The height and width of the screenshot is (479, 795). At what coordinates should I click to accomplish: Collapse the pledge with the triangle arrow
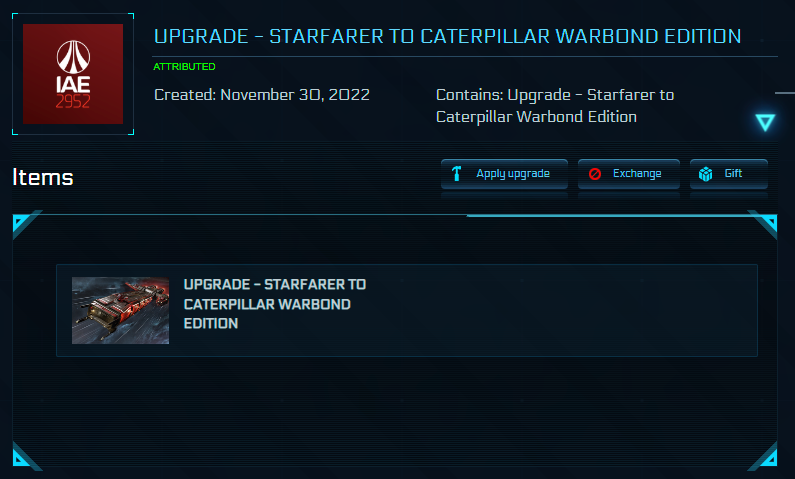pyautogui.click(x=765, y=122)
